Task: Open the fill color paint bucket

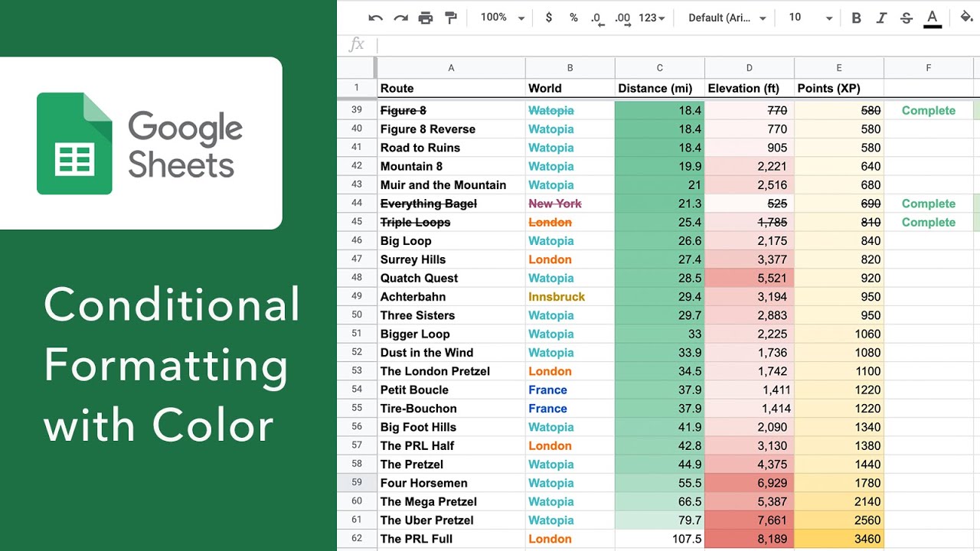Action: [968, 18]
